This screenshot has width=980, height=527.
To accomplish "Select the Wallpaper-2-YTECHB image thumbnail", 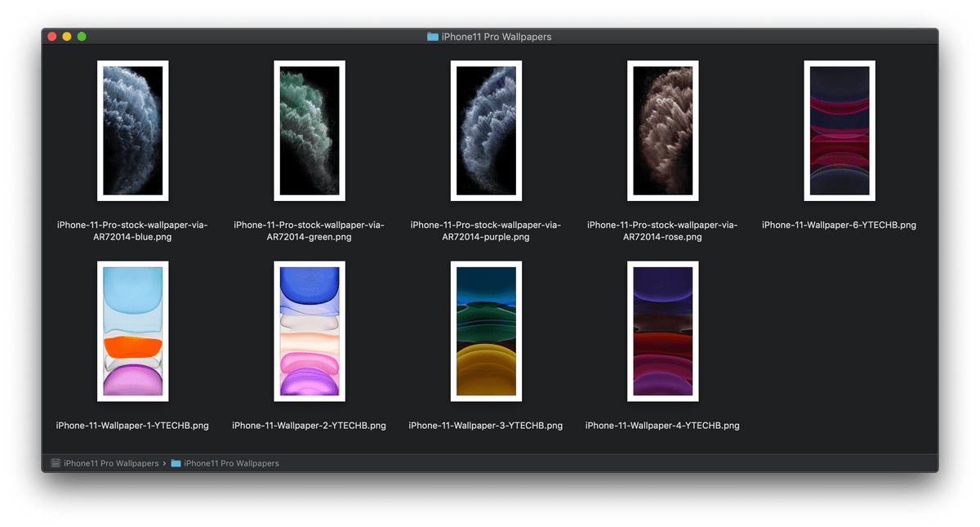I will pos(310,332).
